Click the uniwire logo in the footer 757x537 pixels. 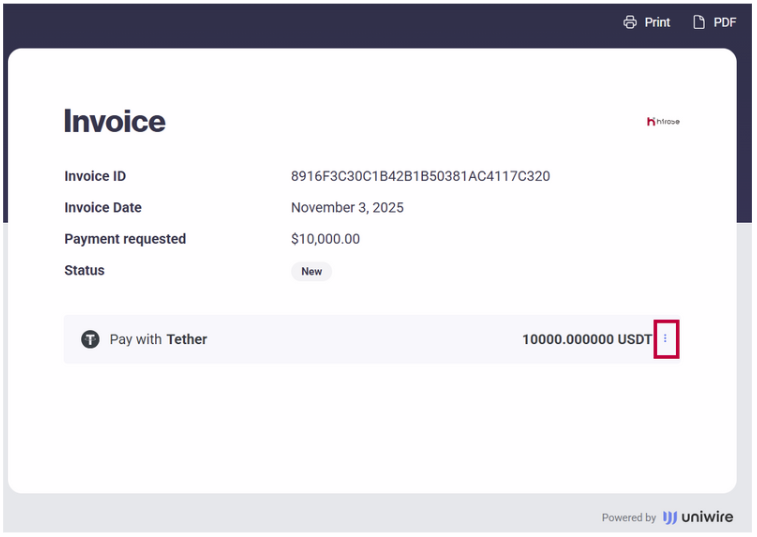tap(698, 517)
